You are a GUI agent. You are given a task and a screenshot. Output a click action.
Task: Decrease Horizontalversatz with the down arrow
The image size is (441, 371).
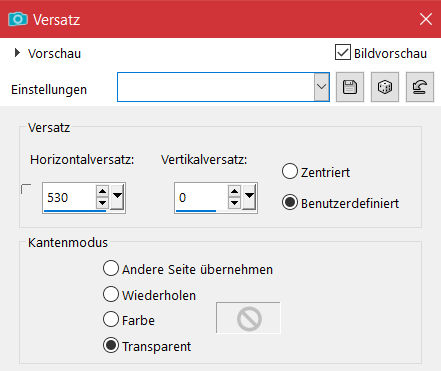102,203
